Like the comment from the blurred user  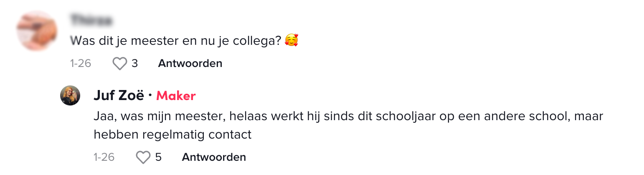tap(120, 64)
